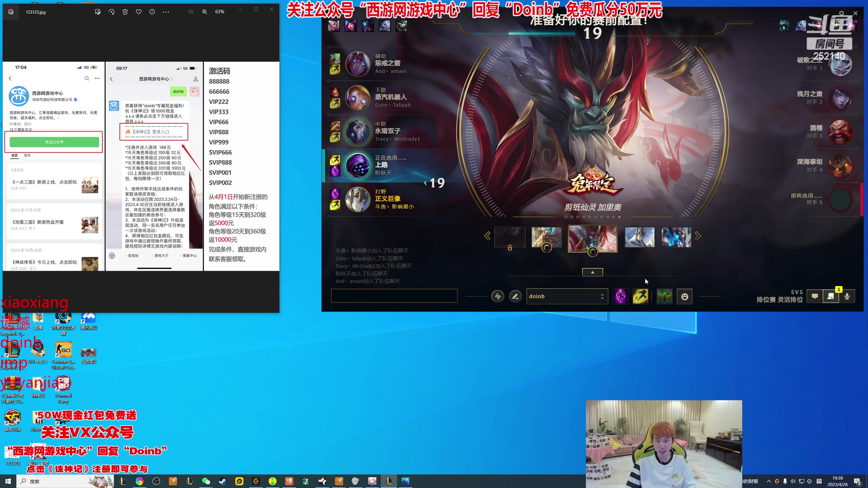The image size is (868, 488).
Task: Zoom in on the photo
Action: 205,12
